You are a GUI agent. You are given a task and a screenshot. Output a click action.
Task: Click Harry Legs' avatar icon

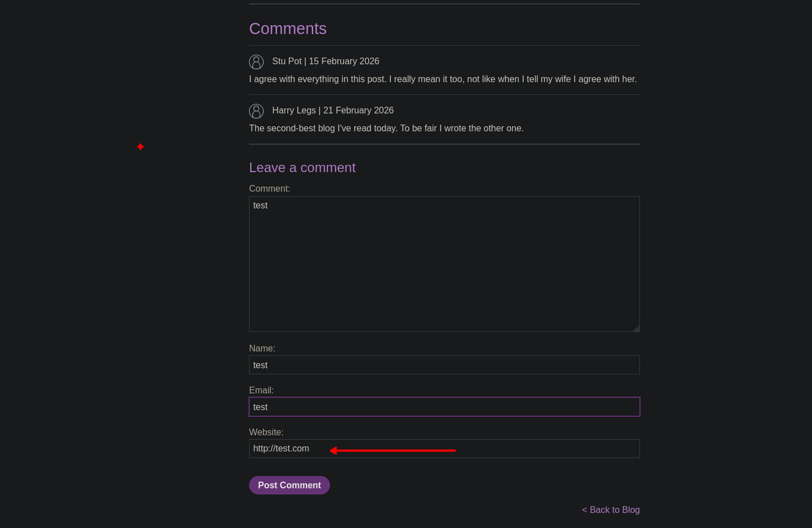point(256,111)
